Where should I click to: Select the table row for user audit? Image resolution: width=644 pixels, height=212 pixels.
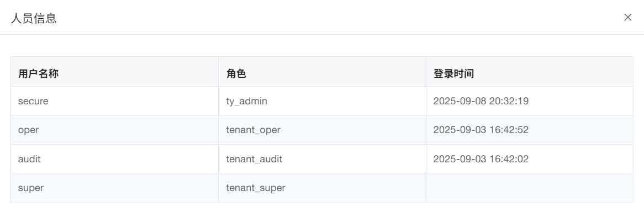pos(322,158)
